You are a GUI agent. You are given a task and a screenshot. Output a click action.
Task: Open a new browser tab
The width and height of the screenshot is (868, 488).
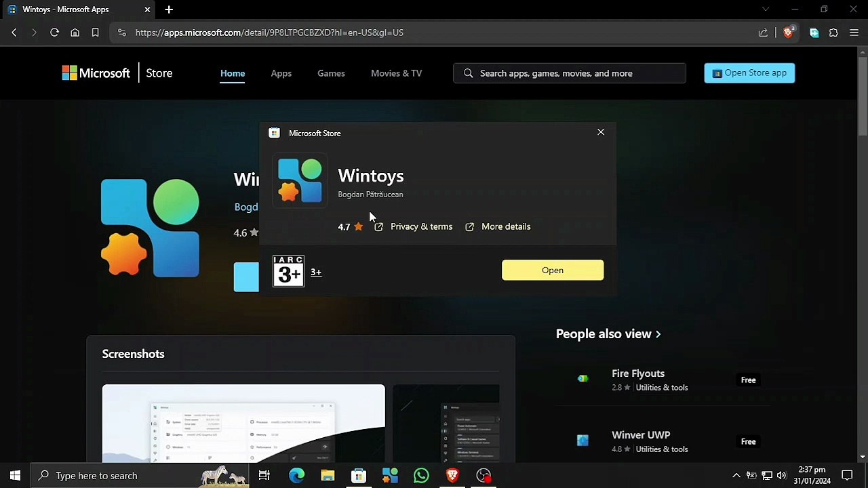point(169,9)
